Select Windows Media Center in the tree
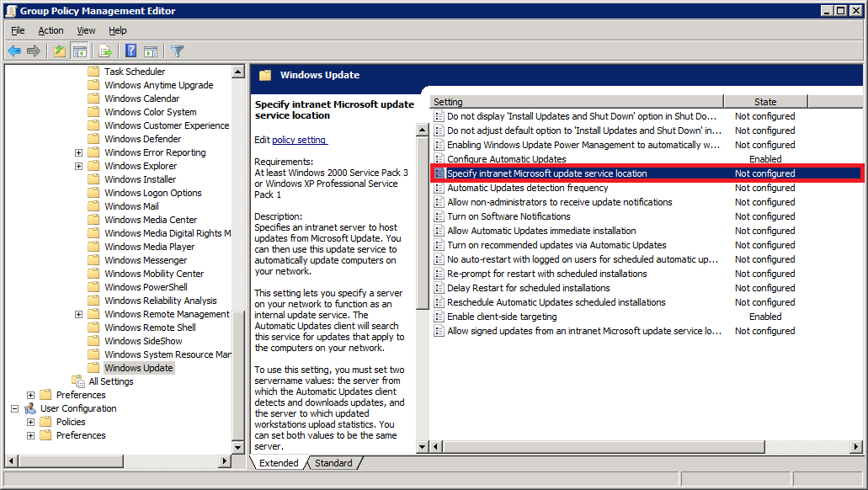The image size is (868, 490). (x=151, y=220)
